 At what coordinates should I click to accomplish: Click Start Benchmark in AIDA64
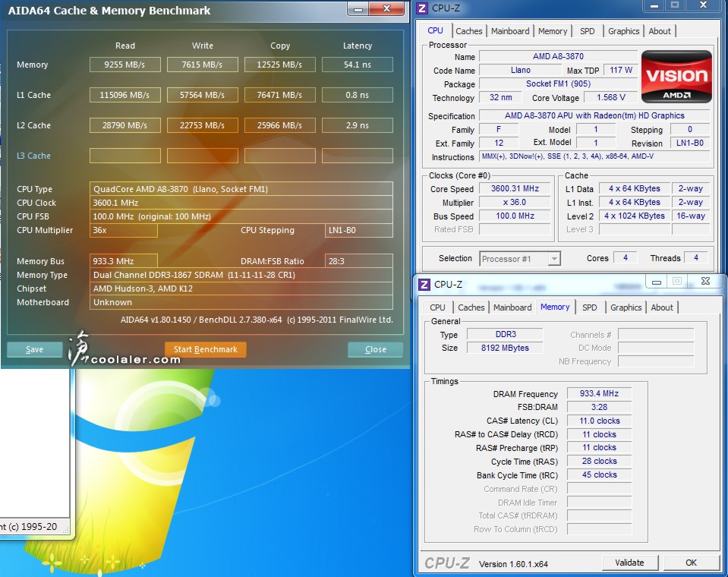point(205,349)
